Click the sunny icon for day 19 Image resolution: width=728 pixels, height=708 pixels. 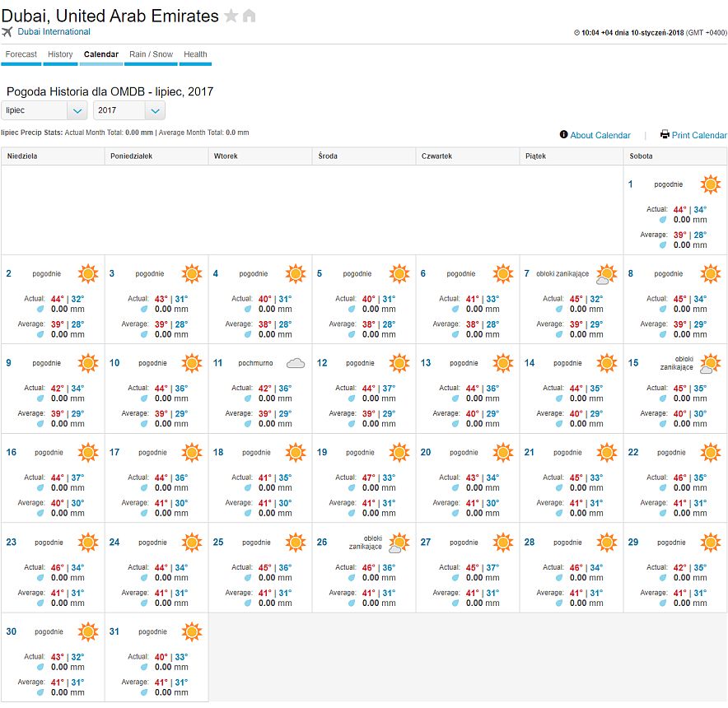click(x=399, y=452)
